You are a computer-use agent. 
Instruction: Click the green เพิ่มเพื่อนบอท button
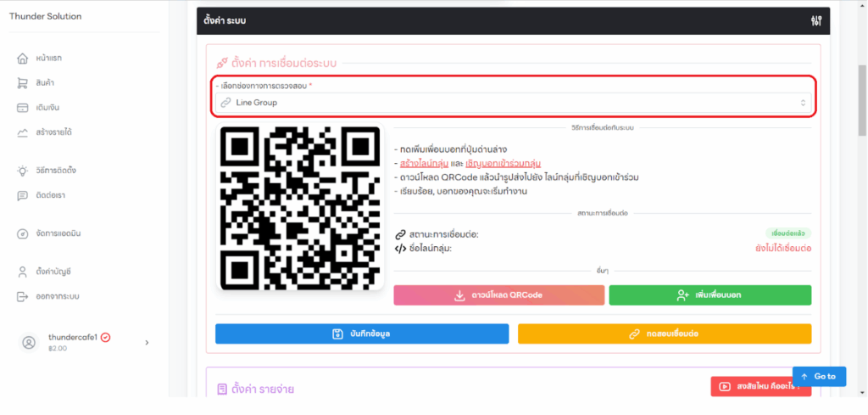coord(709,295)
